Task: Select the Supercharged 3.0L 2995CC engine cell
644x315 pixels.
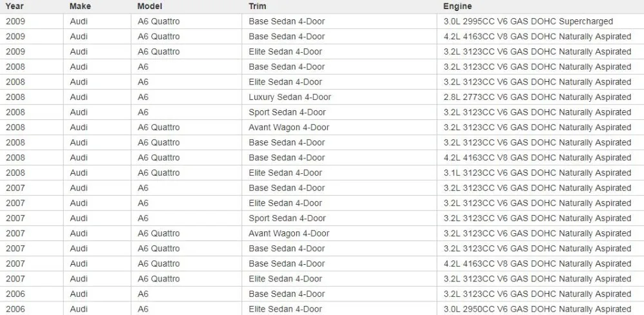Action: tap(540, 21)
